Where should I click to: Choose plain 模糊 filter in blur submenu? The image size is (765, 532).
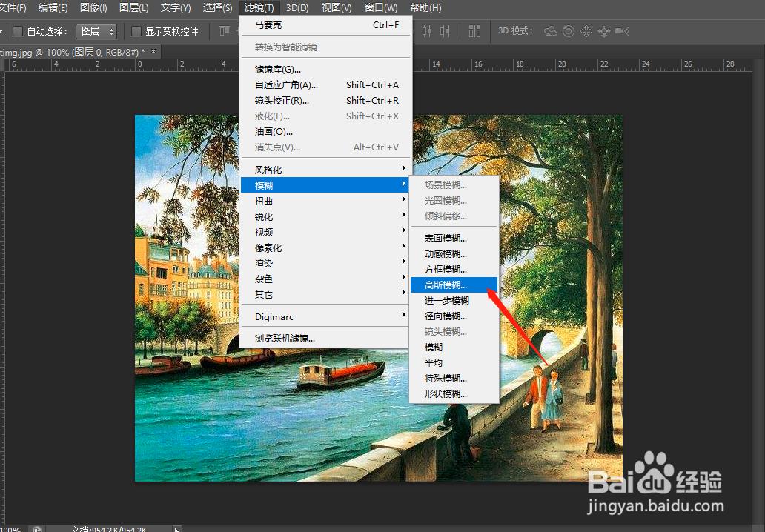click(x=454, y=348)
